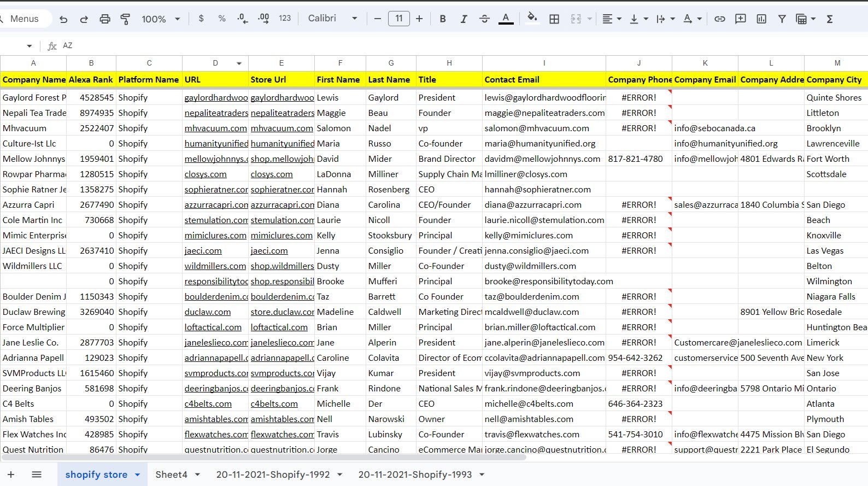Click the Menus search box

click(25, 19)
